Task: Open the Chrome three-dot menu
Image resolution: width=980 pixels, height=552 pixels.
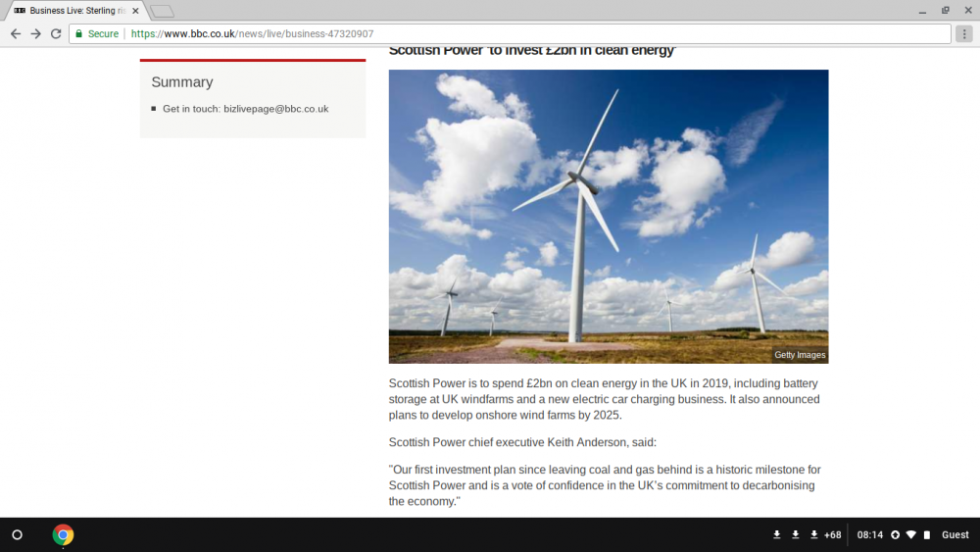Action: [x=964, y=33]
